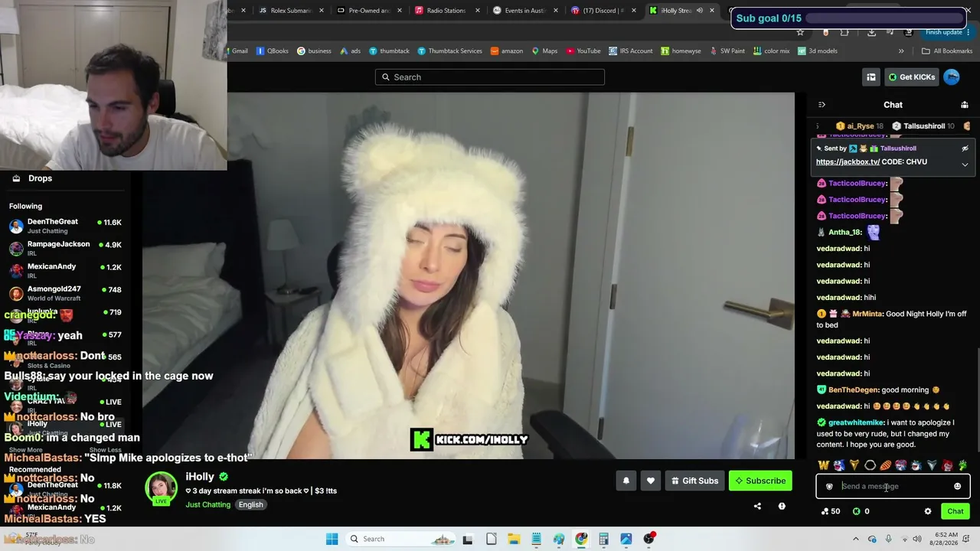The width and height of the screenshot is (980, 551).
Task: Open the emoji picker in chat input
Action: 957,487
